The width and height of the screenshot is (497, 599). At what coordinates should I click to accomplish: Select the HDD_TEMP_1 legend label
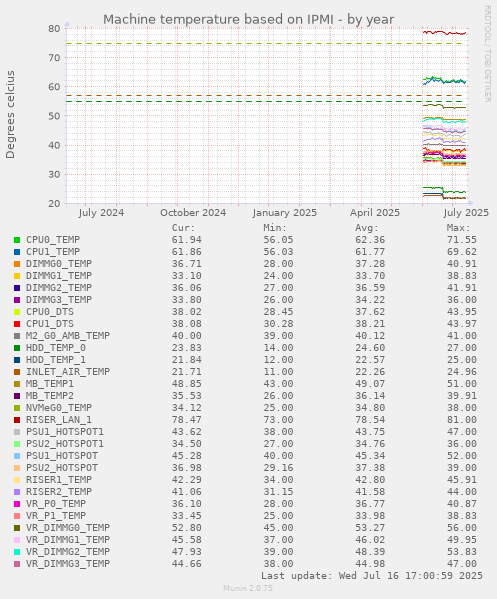click(x=56, y=360)
